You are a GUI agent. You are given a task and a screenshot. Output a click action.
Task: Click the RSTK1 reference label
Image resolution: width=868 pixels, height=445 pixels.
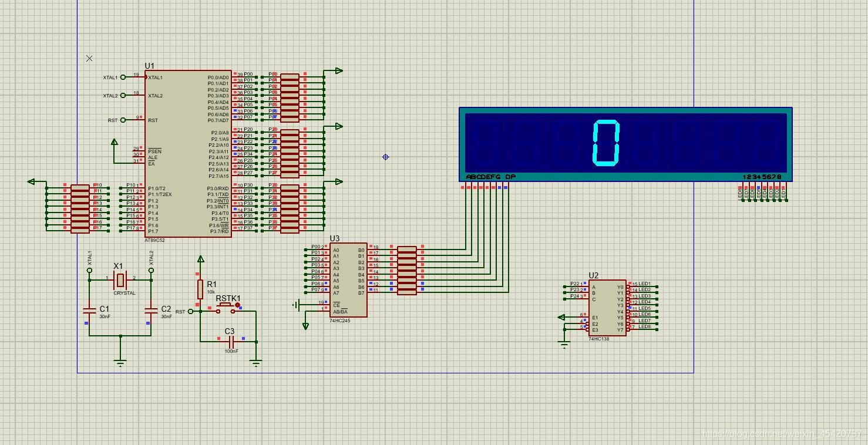click(x=228, y=298)
